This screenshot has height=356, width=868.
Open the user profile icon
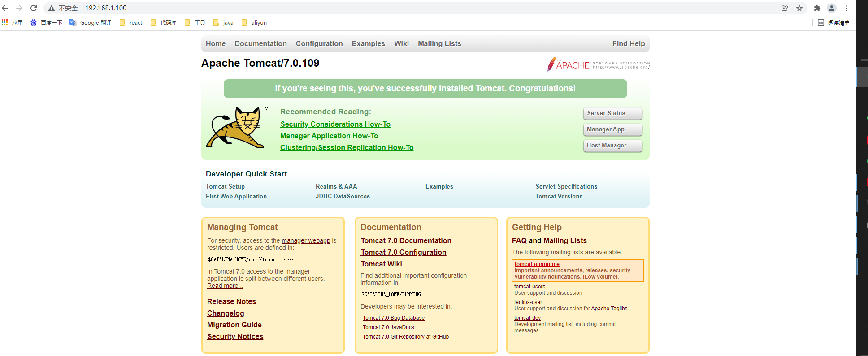832,8
